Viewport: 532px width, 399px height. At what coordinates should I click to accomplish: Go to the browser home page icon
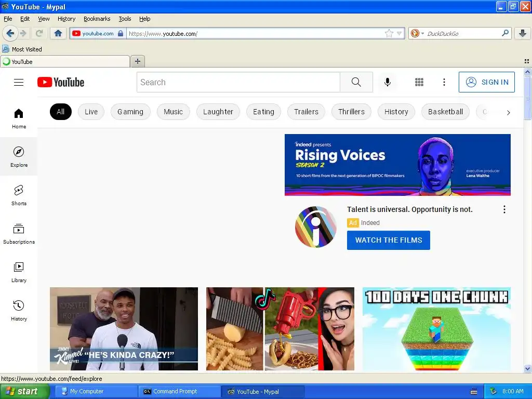click(58, 33)
